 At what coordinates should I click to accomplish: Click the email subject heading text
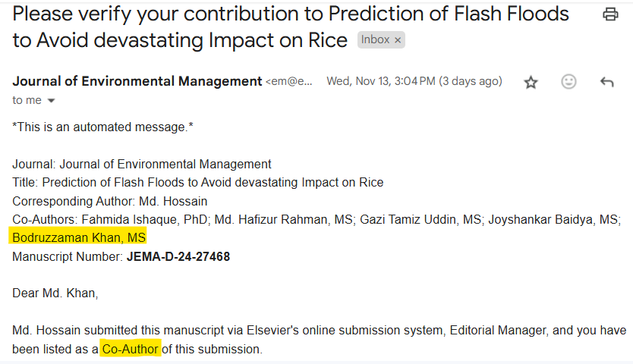290,27
